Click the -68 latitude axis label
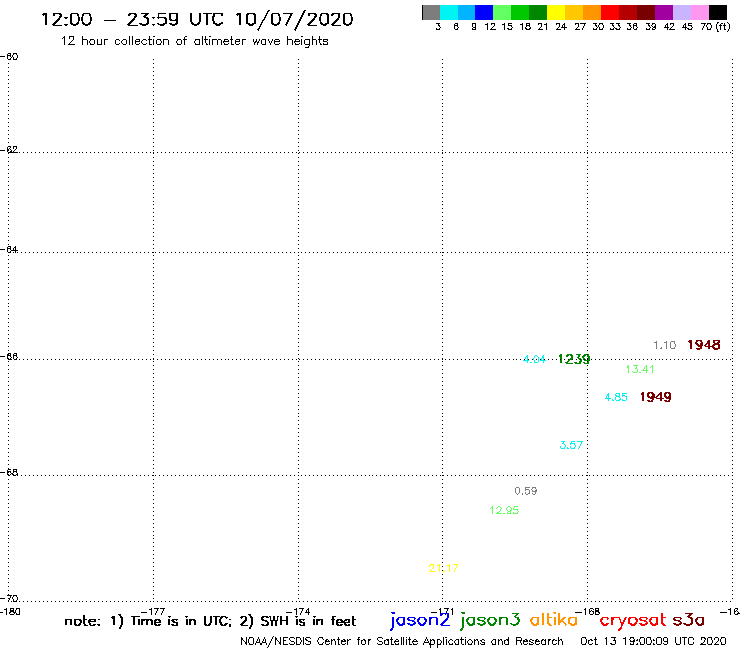Viewport: 740px width, 650px height. tap(9, 473)
